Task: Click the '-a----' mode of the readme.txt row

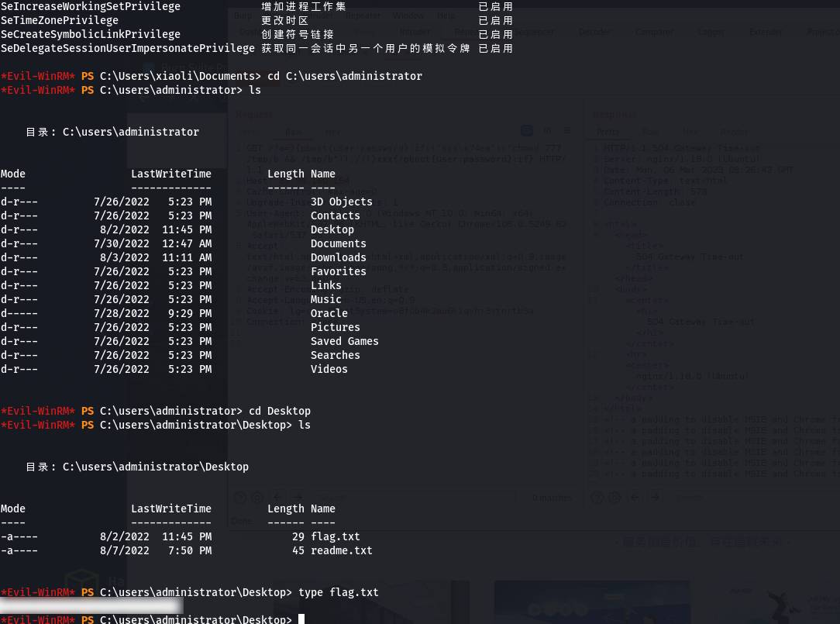Action: pyautogui.click(x=19, y=550)
